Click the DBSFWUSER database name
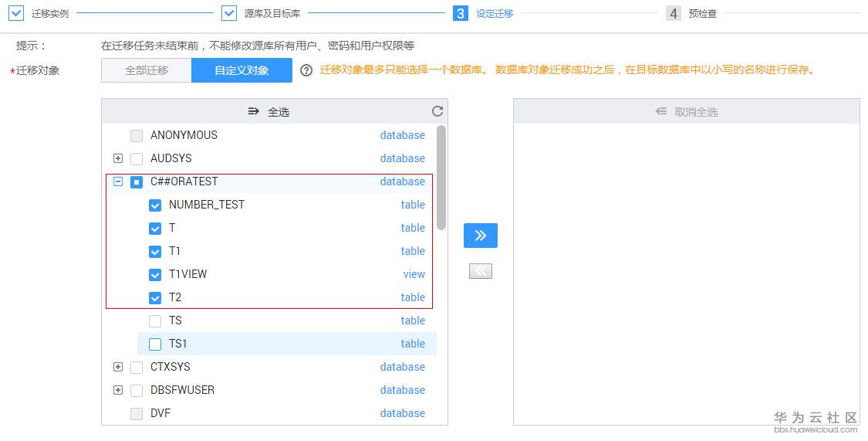This screenshot has height=441, width=868. coord(182,390)
